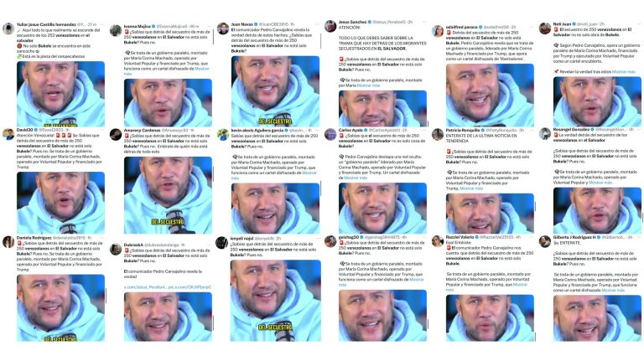Click Gilberto J Rodriguez H's avatar
This screenshot has width=644, height=361.
[545, 241]
